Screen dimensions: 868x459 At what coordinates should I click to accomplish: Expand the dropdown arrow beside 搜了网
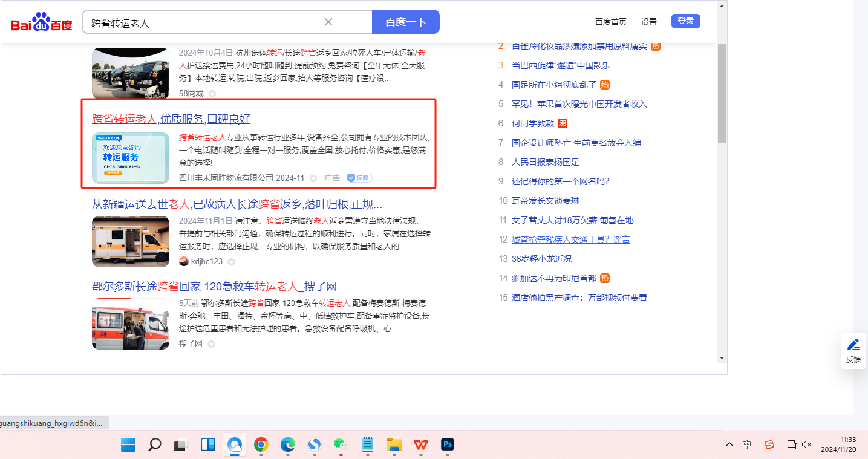pos(211,344)
